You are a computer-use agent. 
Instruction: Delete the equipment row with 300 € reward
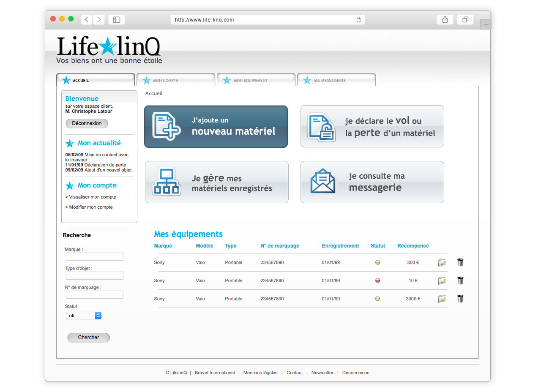coord(460,262)
